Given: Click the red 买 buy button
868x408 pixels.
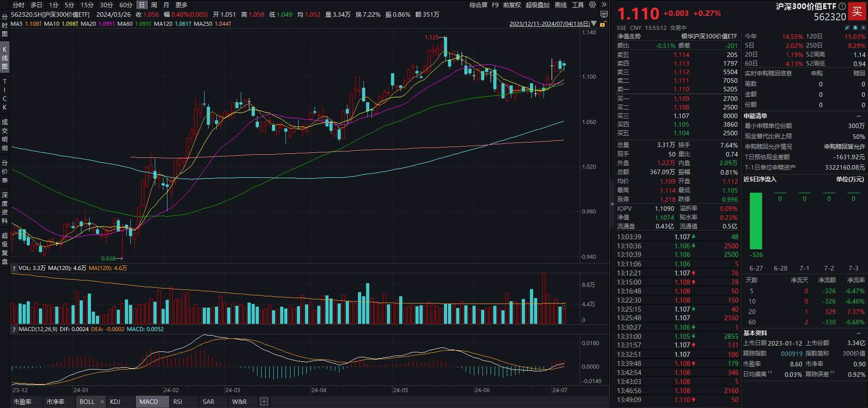Looking at the screenshot, I should [857, 12].
